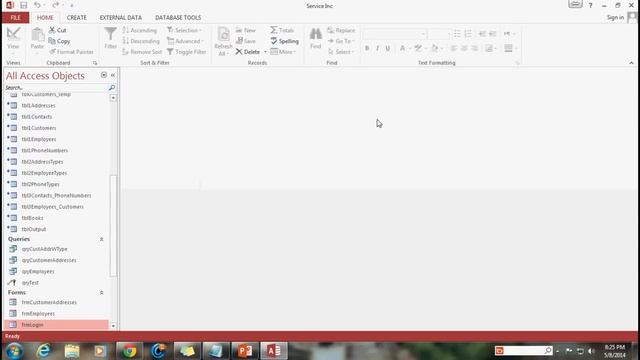Click the bulleted list icon
This screenshot has height=360, width=640.
[457, 33]
